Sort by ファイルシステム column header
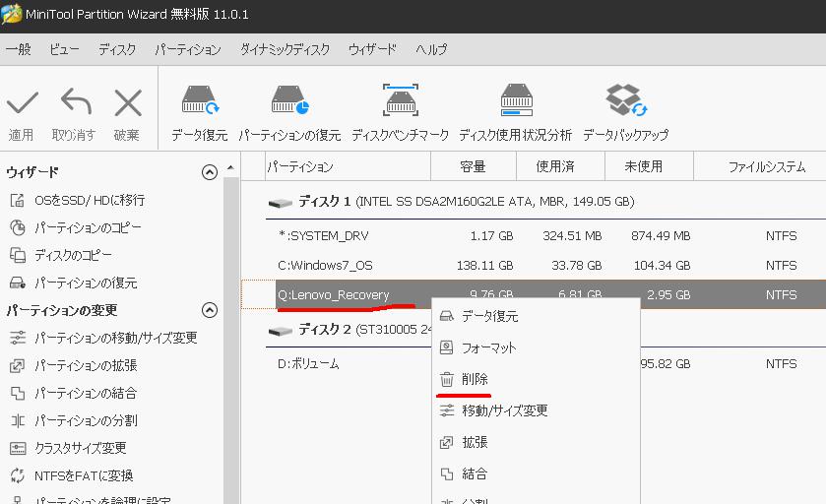 click(x=760, y=166)
